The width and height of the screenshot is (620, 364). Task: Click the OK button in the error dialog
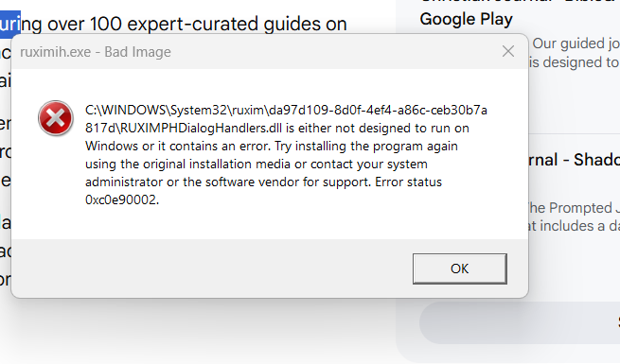point(459,269)
